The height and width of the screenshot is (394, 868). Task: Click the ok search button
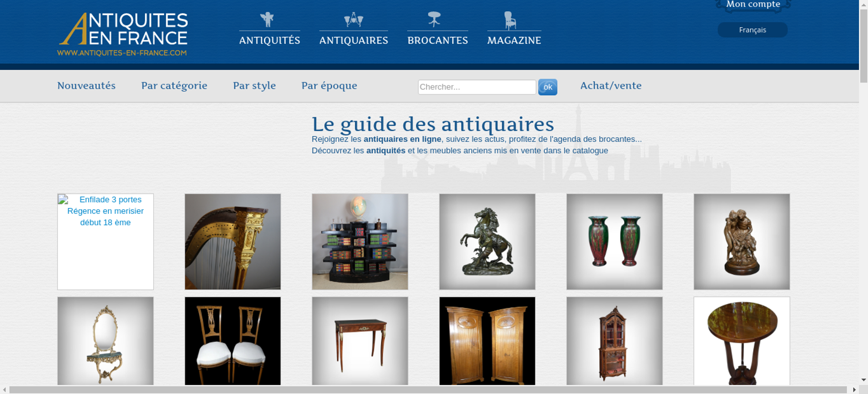548,87
